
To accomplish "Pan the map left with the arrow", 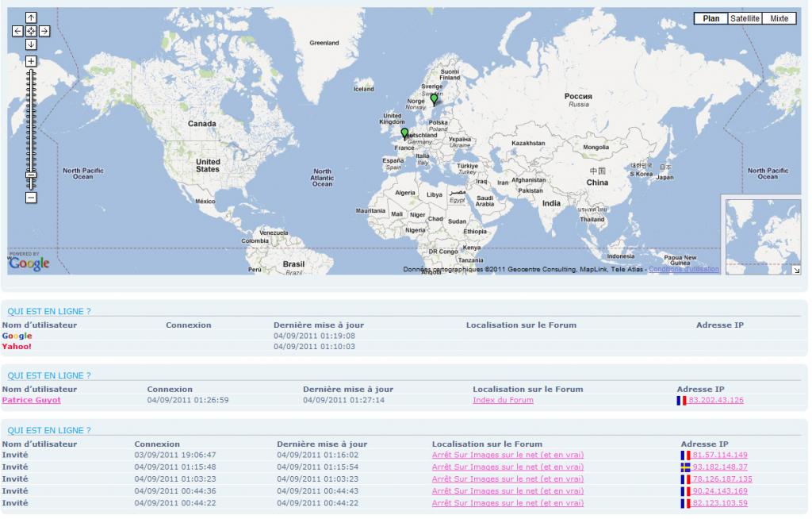I will pos(17,31).
